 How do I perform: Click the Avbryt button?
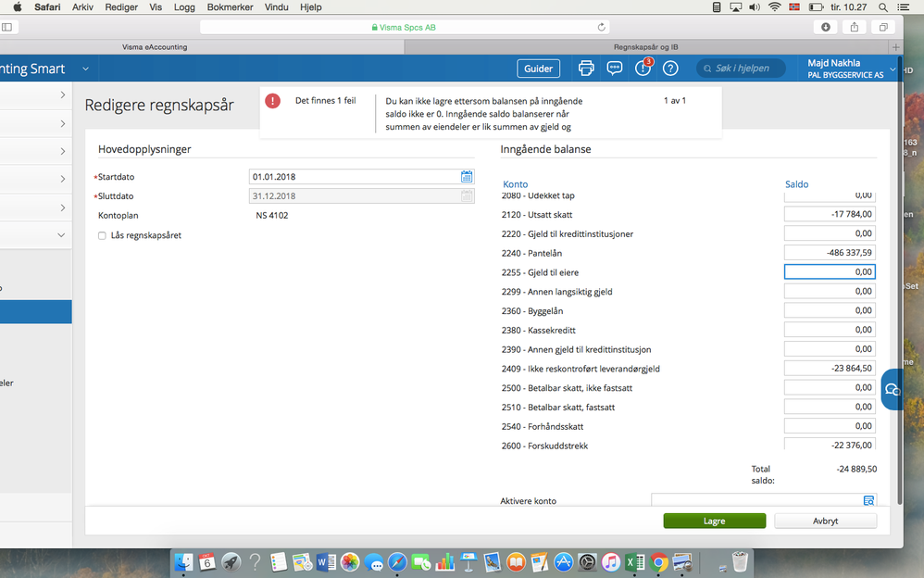coord(825,521)
